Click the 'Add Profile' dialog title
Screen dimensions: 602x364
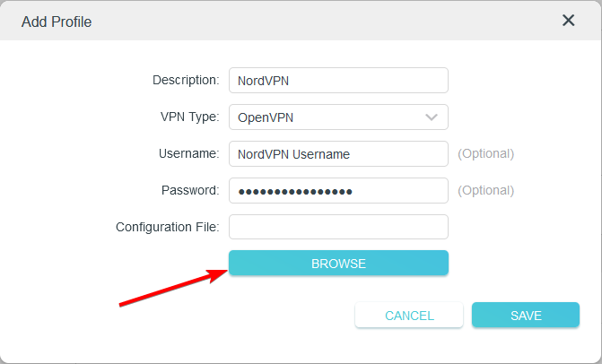tap(57, 21)
